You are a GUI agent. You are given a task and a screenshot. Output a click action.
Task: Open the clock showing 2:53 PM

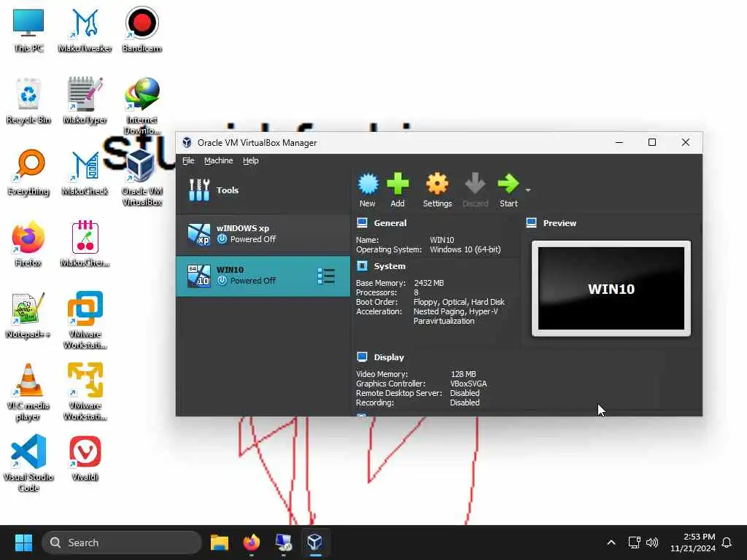click(x=693, y=542)
